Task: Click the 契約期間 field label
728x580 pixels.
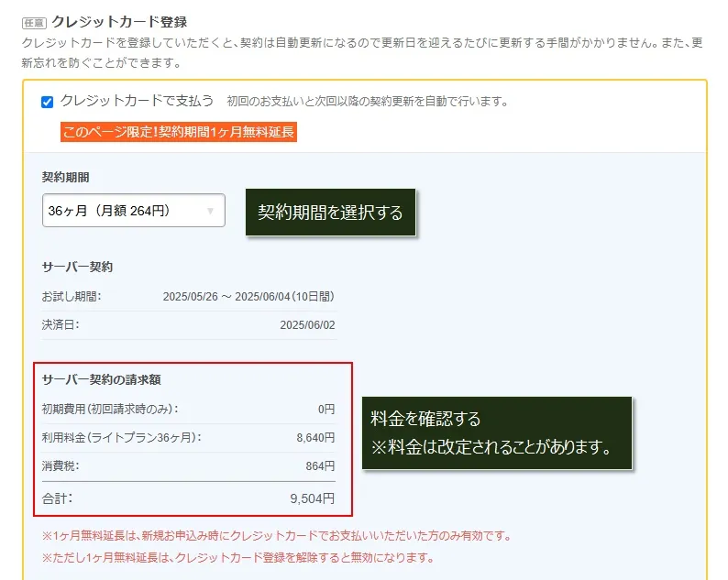Action: (66, 177)
